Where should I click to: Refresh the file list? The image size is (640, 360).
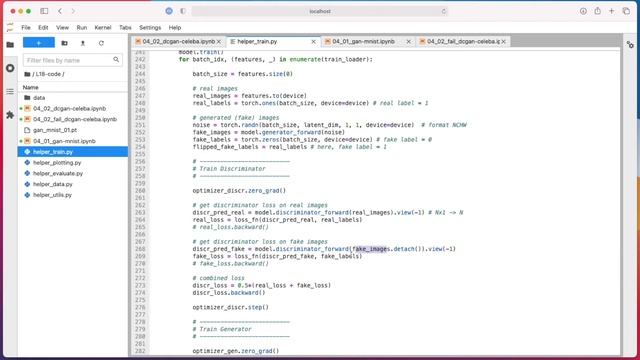pos(101,43)
